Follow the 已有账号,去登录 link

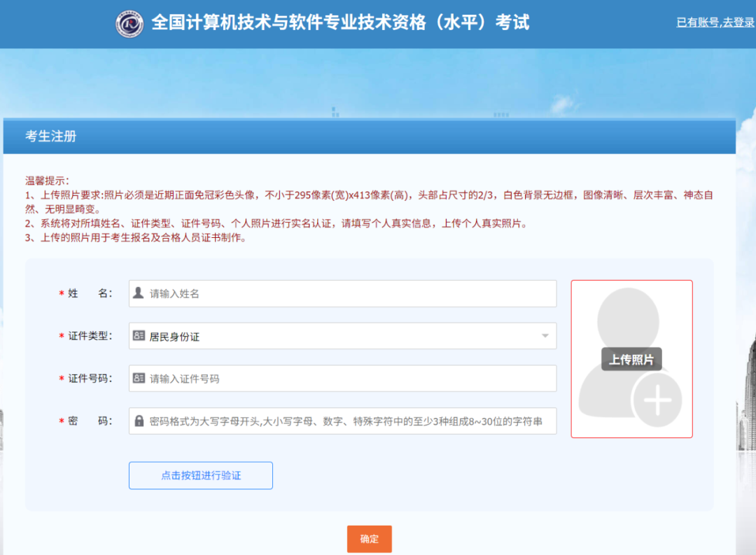[x=715, y=22]
